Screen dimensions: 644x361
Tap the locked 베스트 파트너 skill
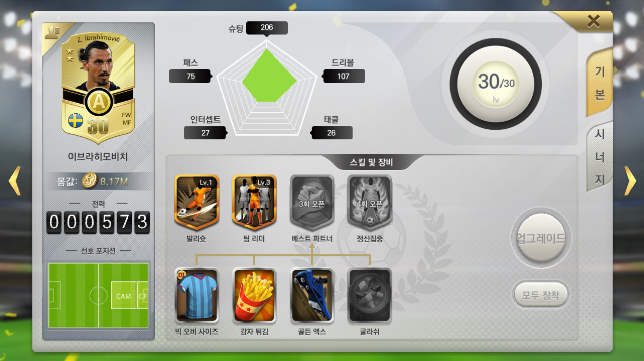(312, 202)
